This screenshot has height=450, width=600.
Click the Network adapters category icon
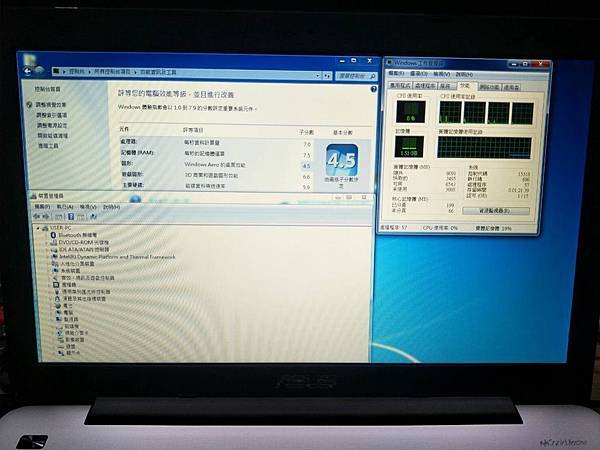60,333
